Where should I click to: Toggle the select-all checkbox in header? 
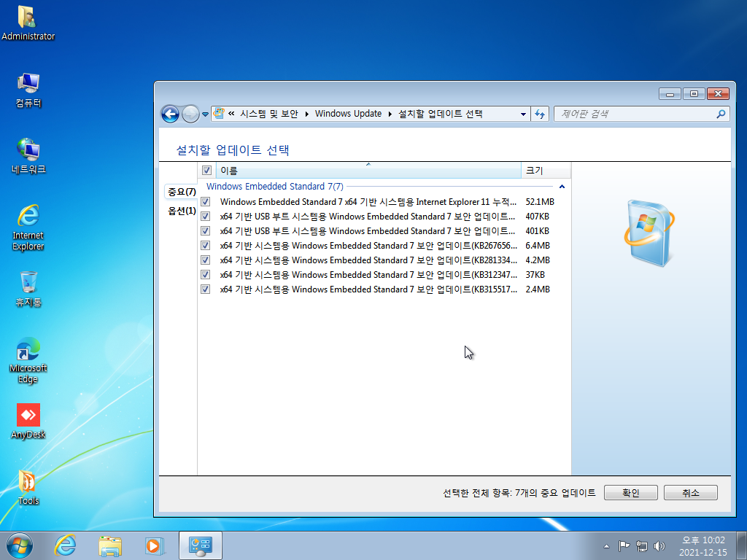coord(206,170)
